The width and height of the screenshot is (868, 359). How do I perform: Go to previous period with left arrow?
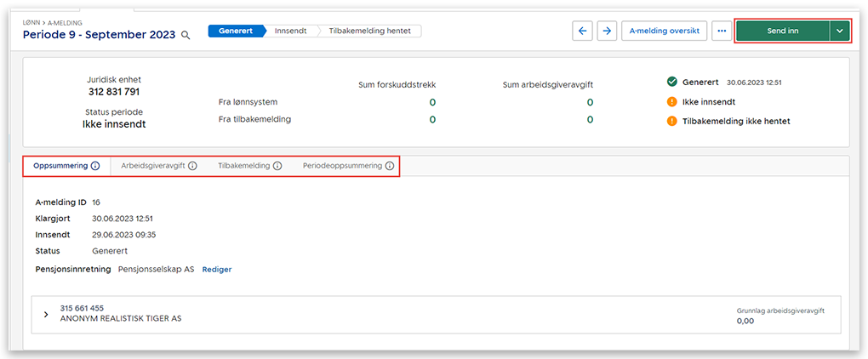[583, 31]
